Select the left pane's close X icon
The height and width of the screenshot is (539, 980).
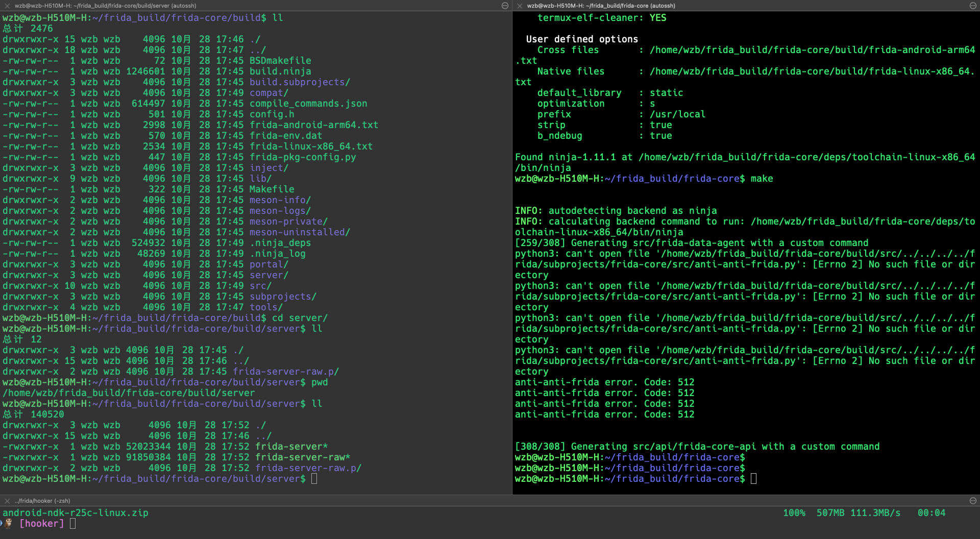click(6, 6)
